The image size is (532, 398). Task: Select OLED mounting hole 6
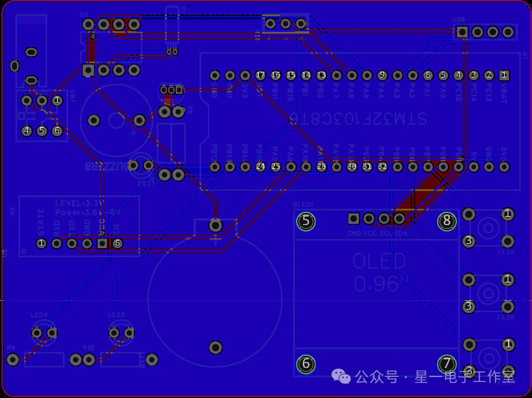pyautogui.click(x=306, y=364)
